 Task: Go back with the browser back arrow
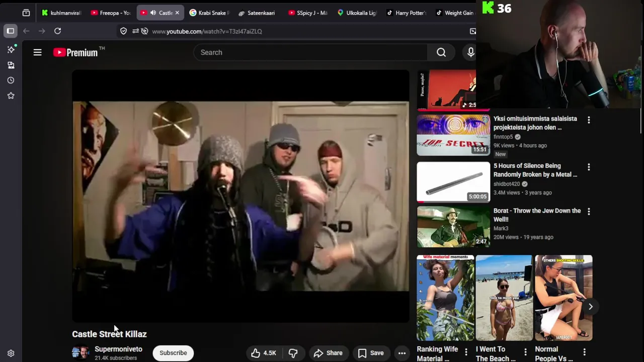(26, 31)
